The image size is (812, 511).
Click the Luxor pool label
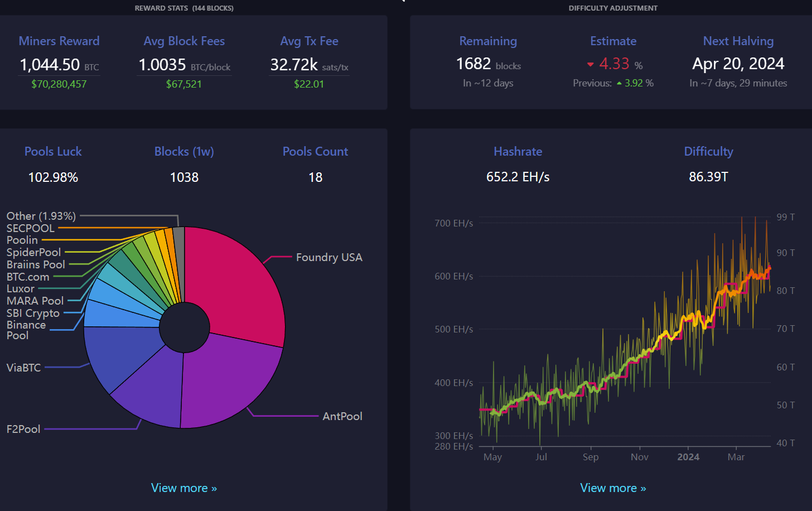[21, 288]
